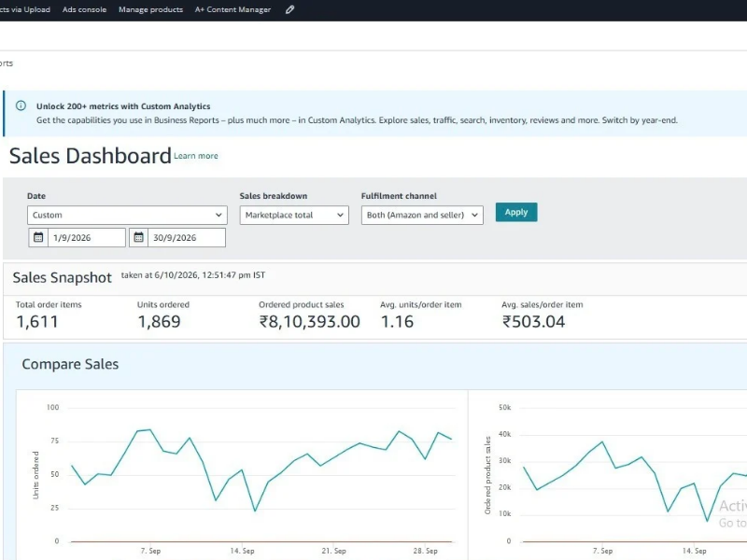Viewport: 747px width, 560px height.
Task: Select the Avg. units/order item value 1.16
Action: pyautogui.click(x=398, y=322)
